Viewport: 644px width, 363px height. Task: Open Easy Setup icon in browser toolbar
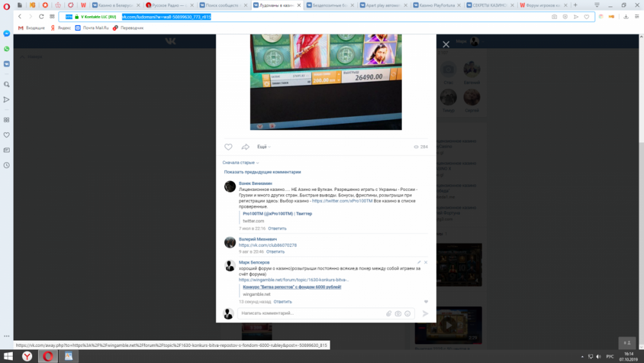click(x=637, y=17)
